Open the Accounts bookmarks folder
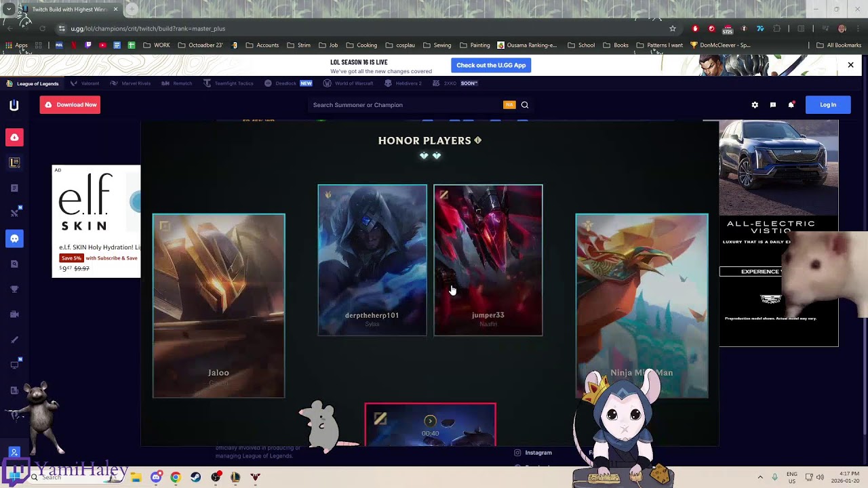 [x=262, y=45]
